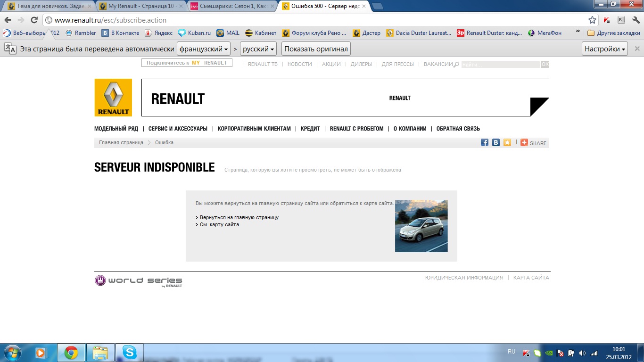This screenshot has height=362, width=644.
Task: Open Windows Start menu orb
Action: tap(13, 352)
